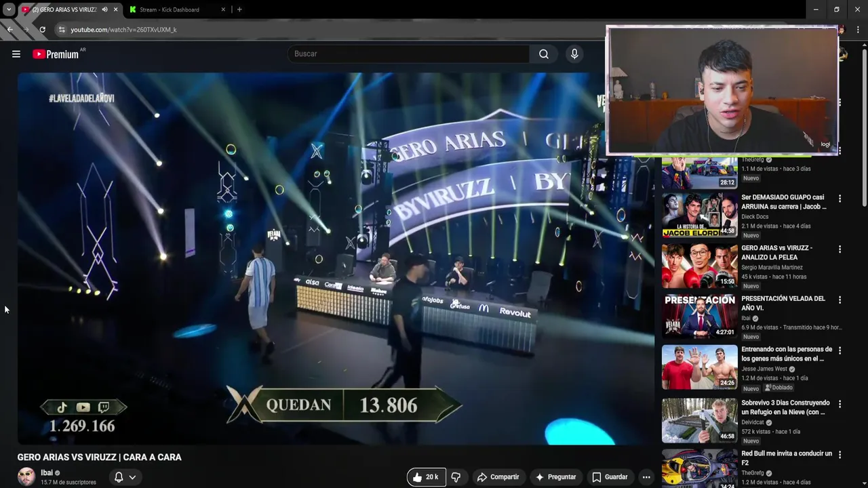Open the YouTube hamburger guide menu
868x488 pixels.
(x=16, y=54)
